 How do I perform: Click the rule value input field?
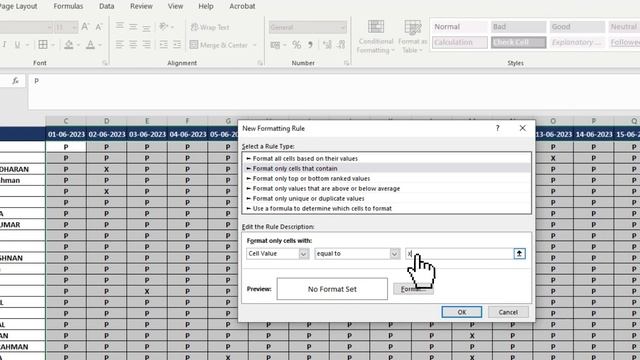pos(459,253)
